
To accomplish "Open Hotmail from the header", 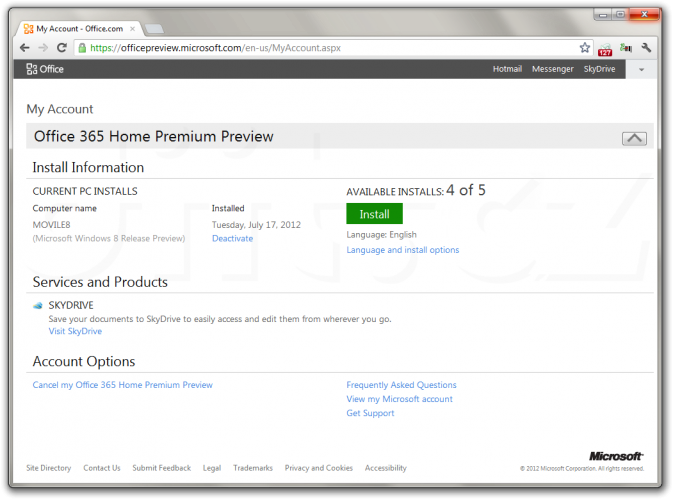I will pos(507,69).
